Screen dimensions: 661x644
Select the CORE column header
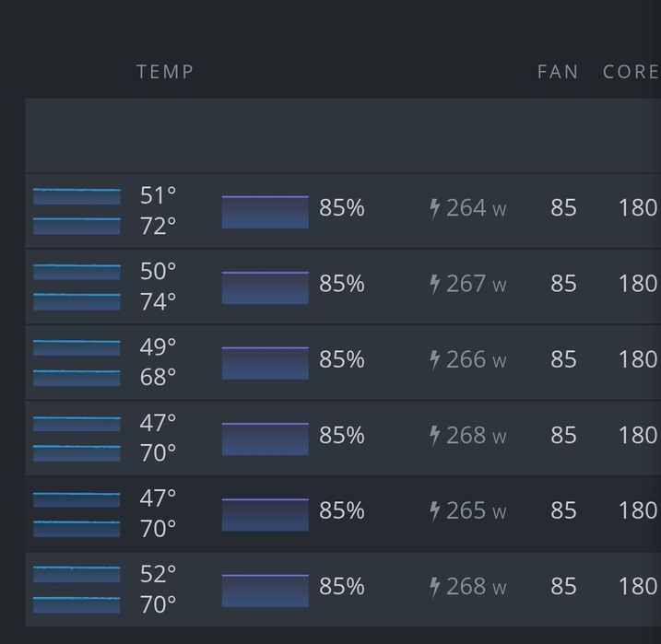[631, 72]
